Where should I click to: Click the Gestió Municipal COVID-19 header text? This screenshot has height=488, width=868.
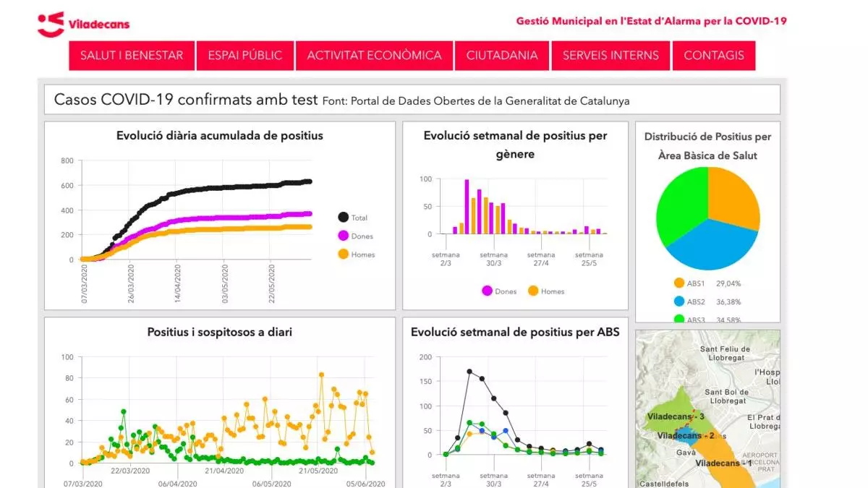click(x=651, y=21)
